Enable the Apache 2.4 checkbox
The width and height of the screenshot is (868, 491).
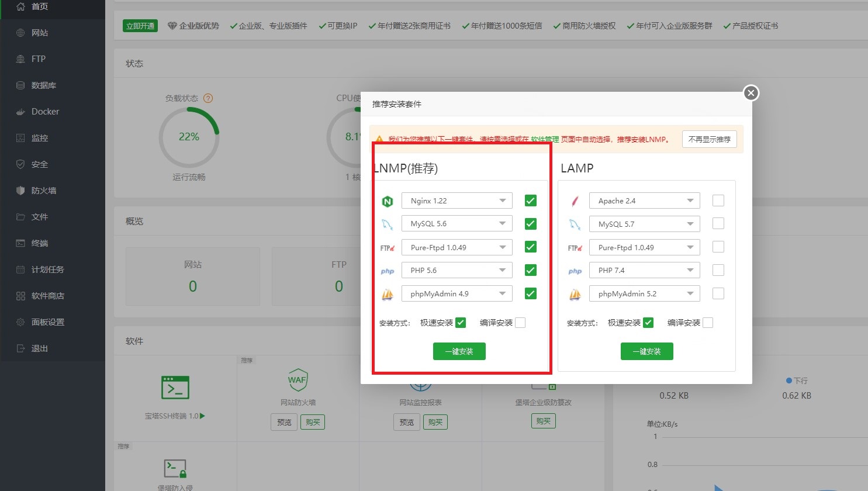point(718,200)
